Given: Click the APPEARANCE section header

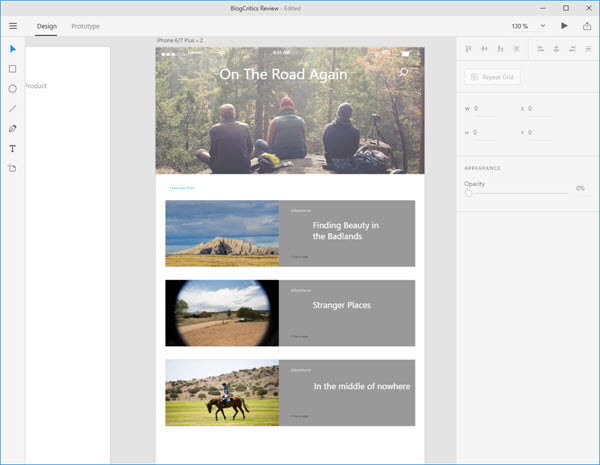Looking at the screenshot, I should pos(482,168).
